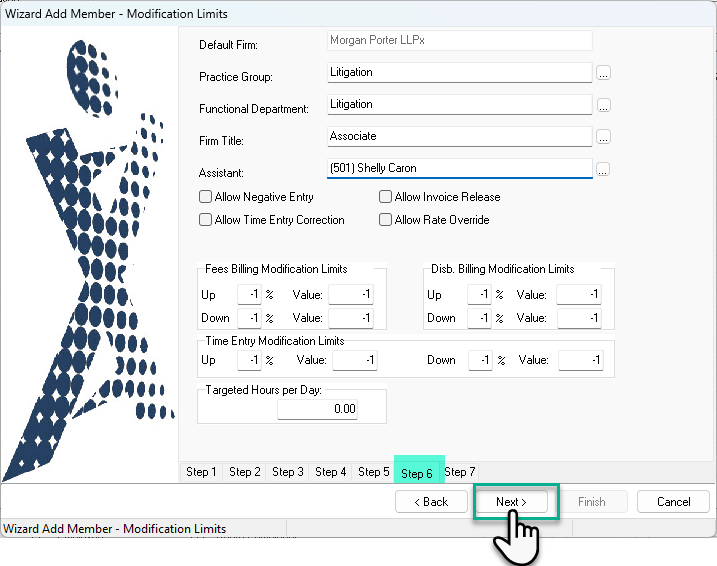
Task: Focus the Firm Title field
Action: click(x=460, y=137)
